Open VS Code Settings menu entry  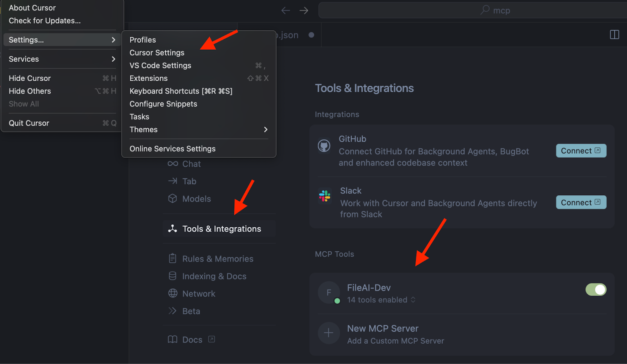click(x=199, y=65)
